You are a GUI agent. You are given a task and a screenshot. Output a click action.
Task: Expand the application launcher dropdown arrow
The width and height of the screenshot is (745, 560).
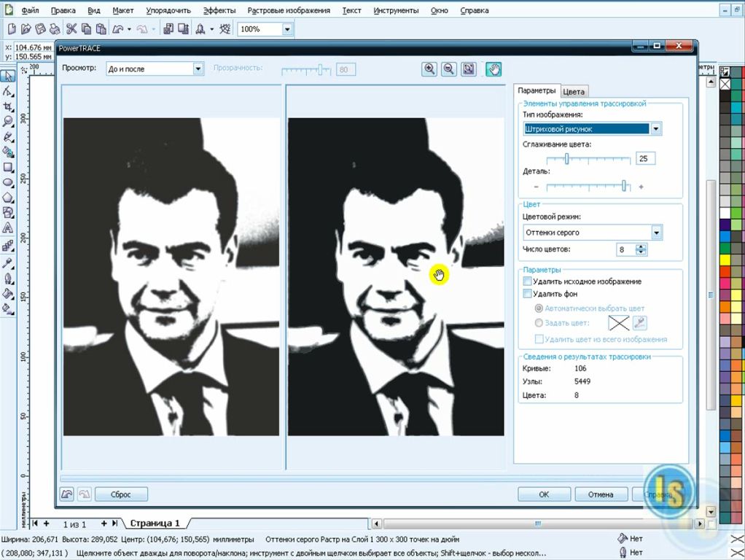(212, 29)
